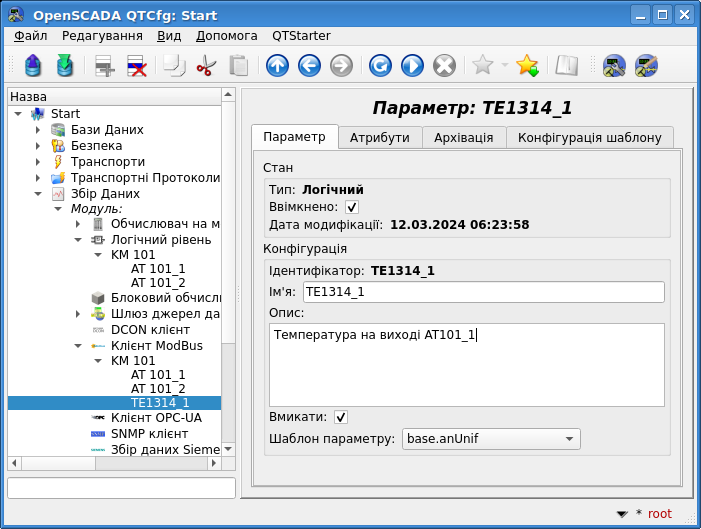Click the manual book icon in toolbar
Screen dimensions: 701x529
pyautogui.click(x=567, y=66)
